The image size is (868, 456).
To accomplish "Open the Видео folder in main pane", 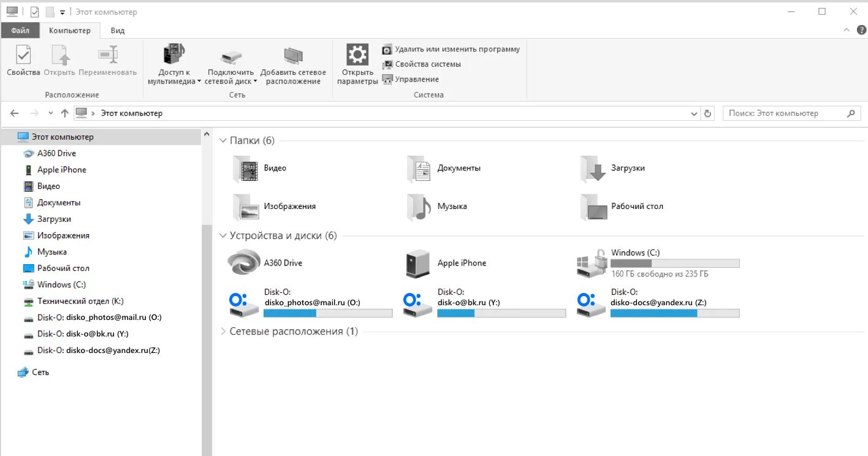I will (x=260, y=169).
